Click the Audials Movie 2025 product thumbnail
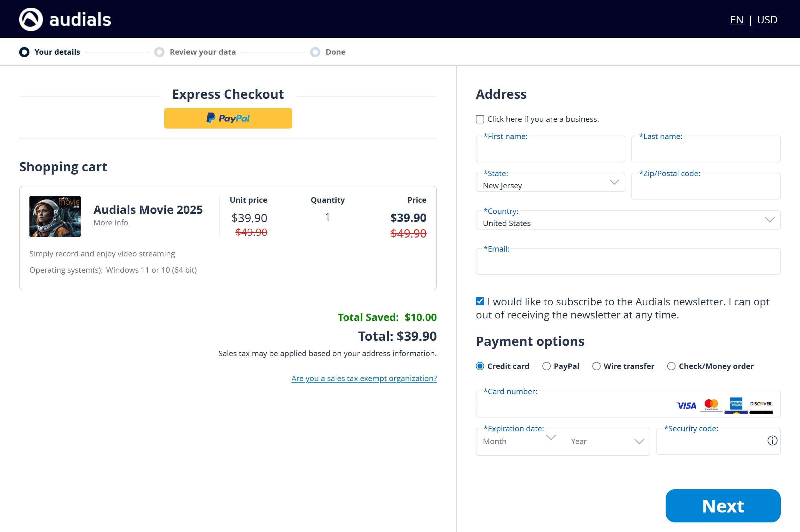The width and height of the screenshot is (800, 532). (x=55, y=216)
